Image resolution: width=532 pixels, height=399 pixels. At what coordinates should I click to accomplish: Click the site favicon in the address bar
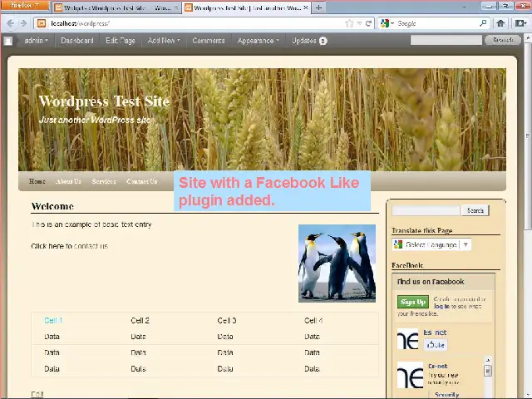pyautogui.click(x=42, y=23)
